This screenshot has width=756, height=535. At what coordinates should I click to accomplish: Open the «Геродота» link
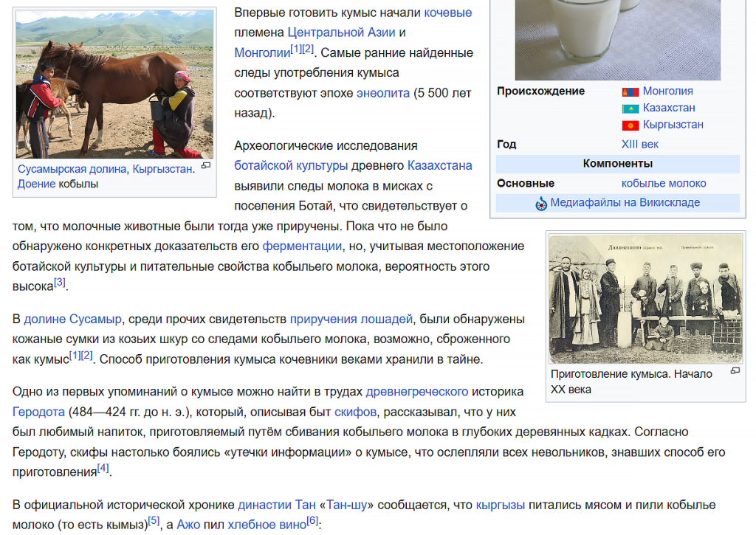(38, 412)
